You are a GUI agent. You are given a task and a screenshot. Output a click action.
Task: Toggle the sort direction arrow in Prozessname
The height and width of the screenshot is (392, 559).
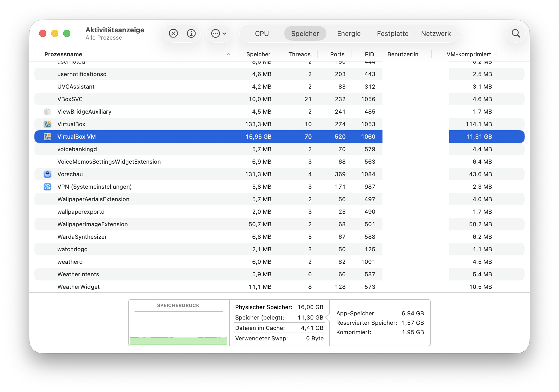[229, 54]
